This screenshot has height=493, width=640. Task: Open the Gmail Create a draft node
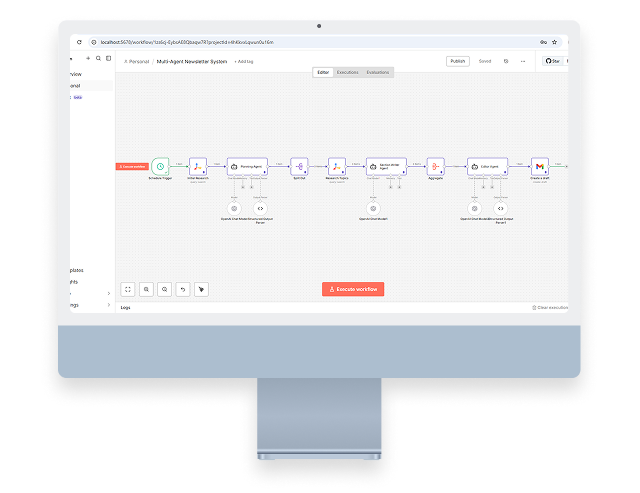point(538,166)
